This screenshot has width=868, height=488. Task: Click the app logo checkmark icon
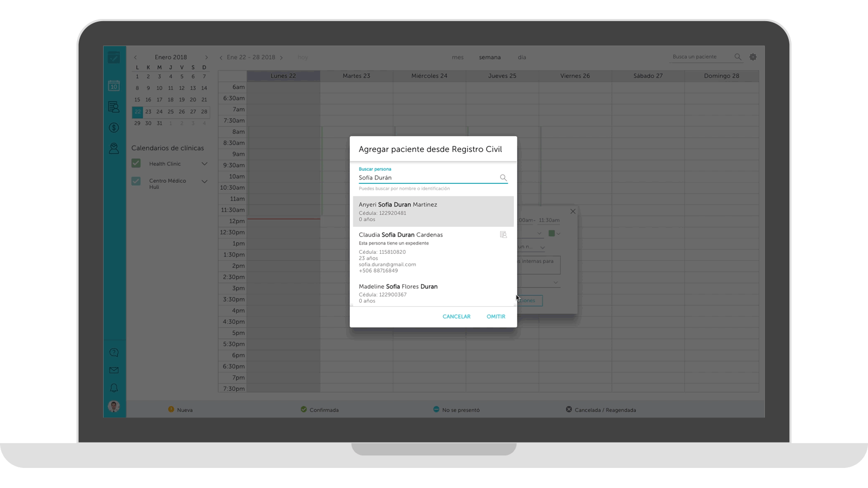click(114, 57)
